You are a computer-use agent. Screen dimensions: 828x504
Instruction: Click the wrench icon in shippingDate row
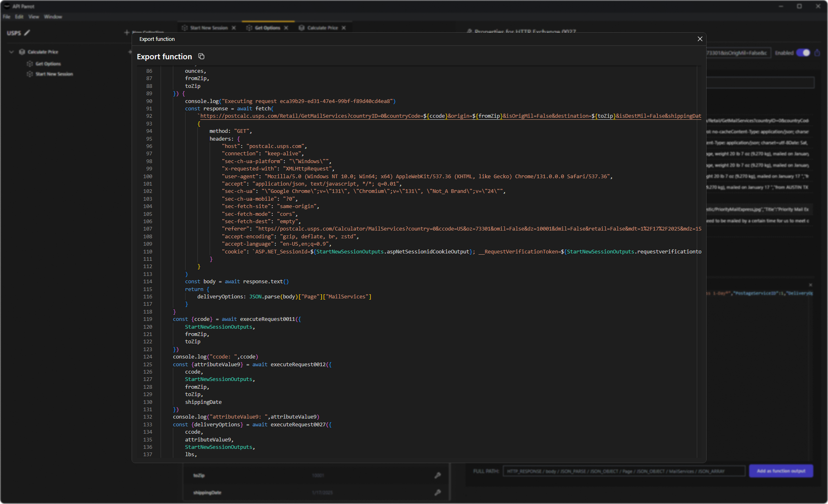coord(438,493)
